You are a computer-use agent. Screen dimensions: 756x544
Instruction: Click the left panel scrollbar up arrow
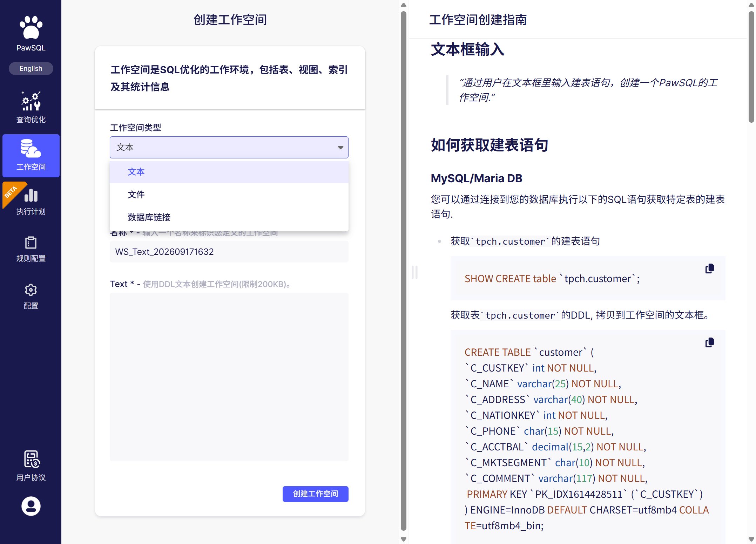click(404, 5)
